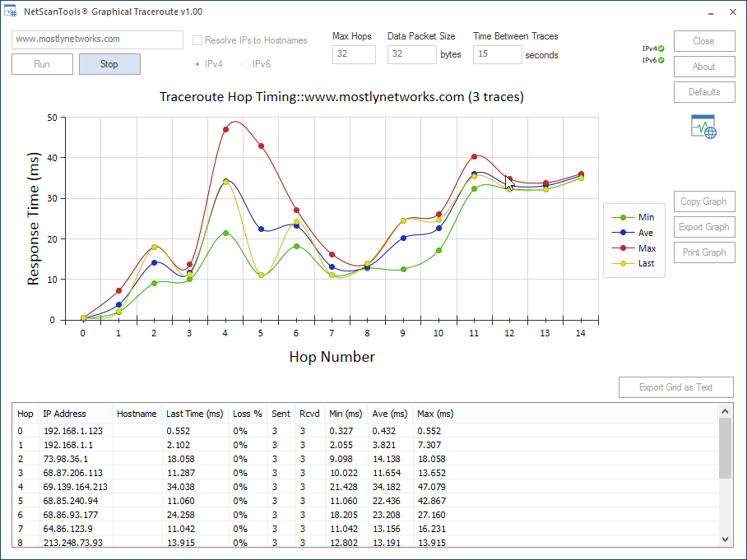Screen dimensions: 747x560
Task: Toggle Resolve IPs to Hostnames checkbox
Action: 197,40
